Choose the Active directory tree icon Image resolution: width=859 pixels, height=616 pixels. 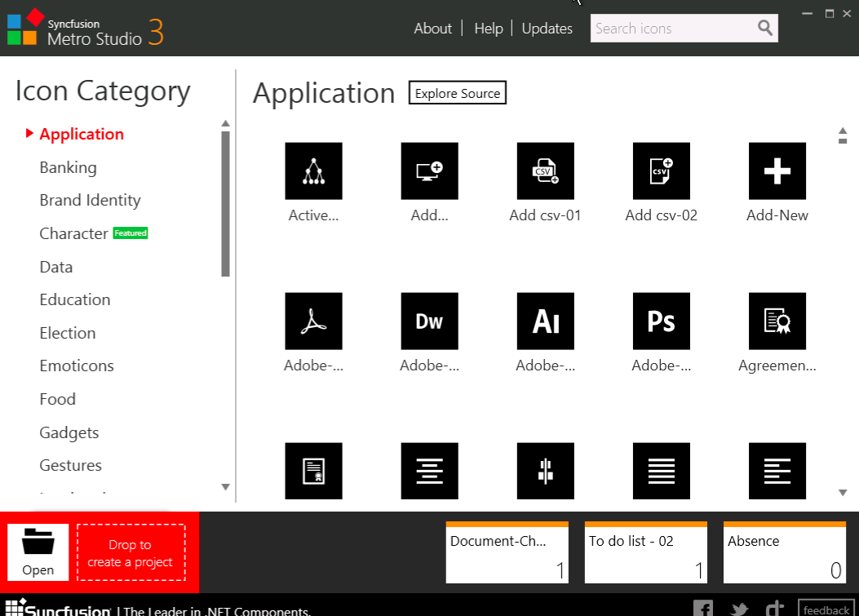pos(313,171)
